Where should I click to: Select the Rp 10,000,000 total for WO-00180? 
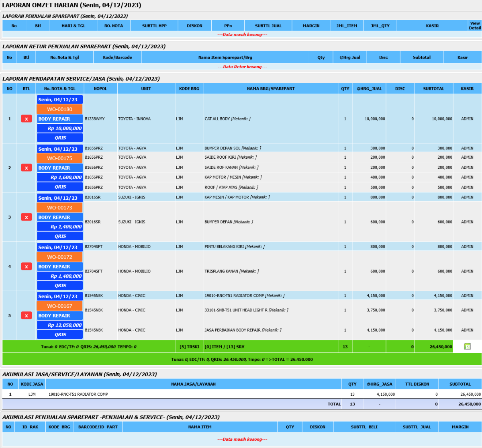(x=60, y=129)
